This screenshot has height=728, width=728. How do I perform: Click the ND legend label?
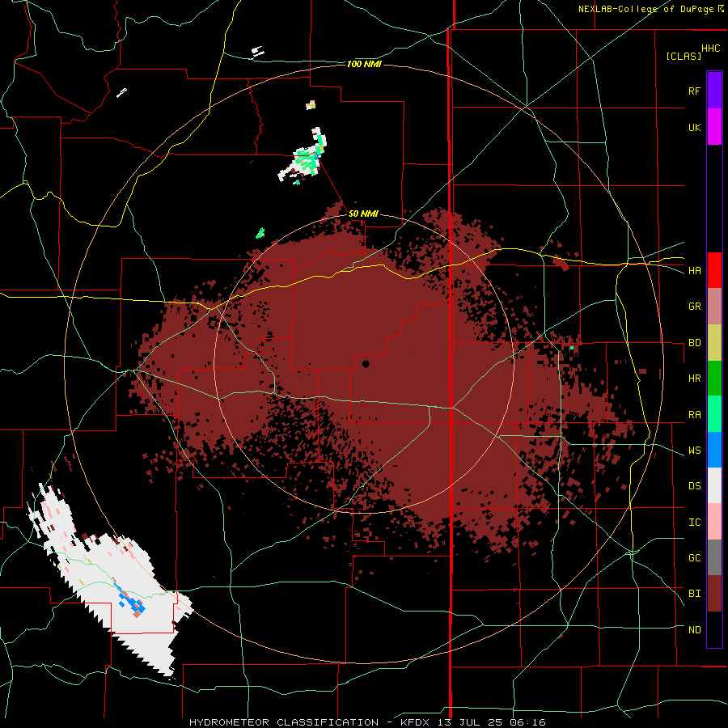click(x=694, y=630)
